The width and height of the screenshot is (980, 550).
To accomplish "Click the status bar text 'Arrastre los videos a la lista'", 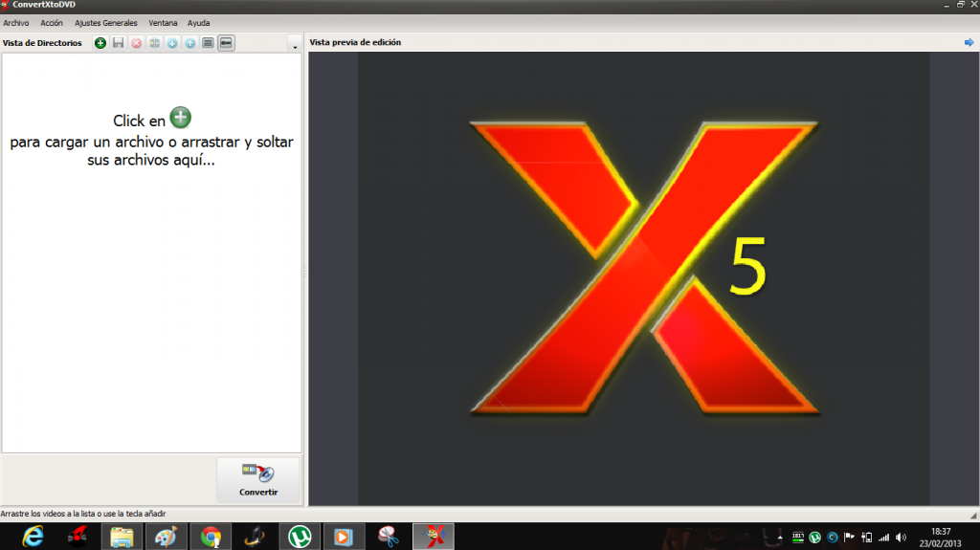I will [83, 514].
